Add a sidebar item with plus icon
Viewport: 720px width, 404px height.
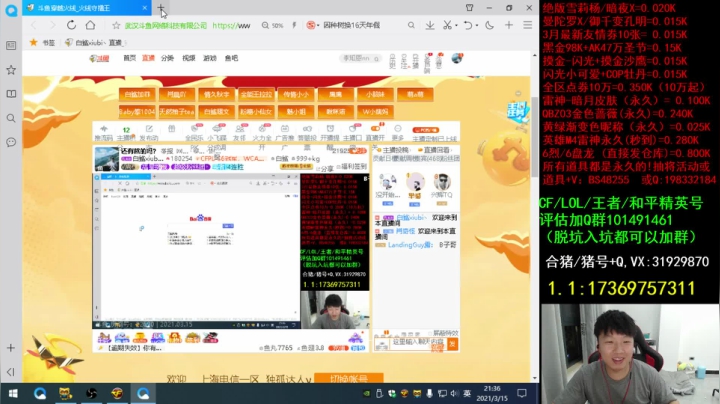(11, 348)
